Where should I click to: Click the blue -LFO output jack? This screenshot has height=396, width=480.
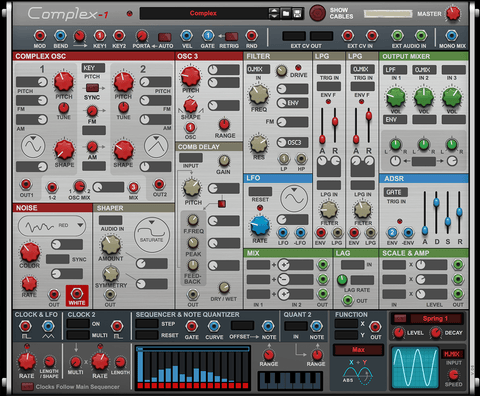[300, 233]
